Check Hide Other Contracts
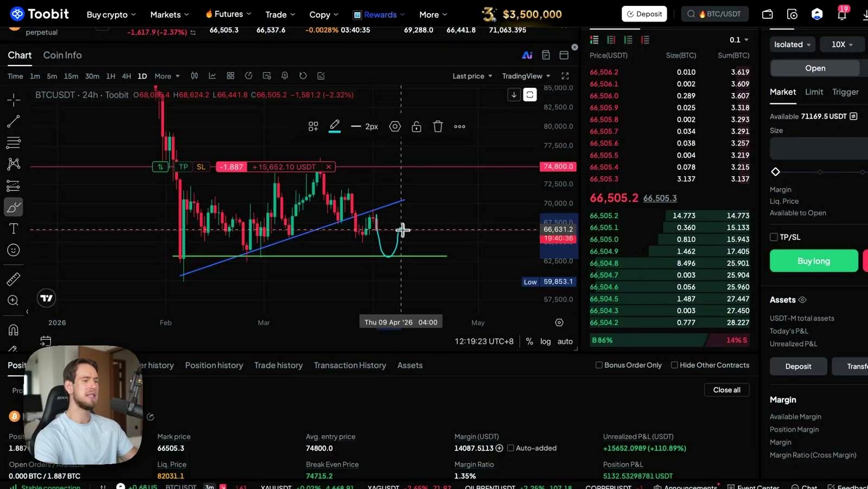868x489 pixels. click(x=674, y=365)
